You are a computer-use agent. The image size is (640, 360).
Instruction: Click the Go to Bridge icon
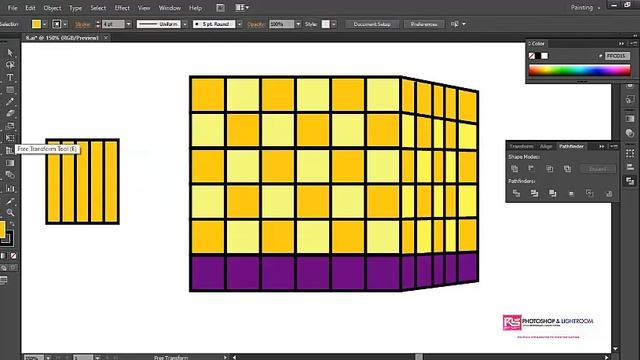[x=220, y=8]
